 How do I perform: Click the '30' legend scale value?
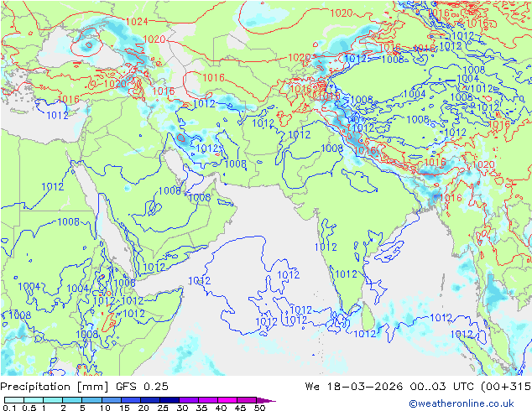[182, 408]
